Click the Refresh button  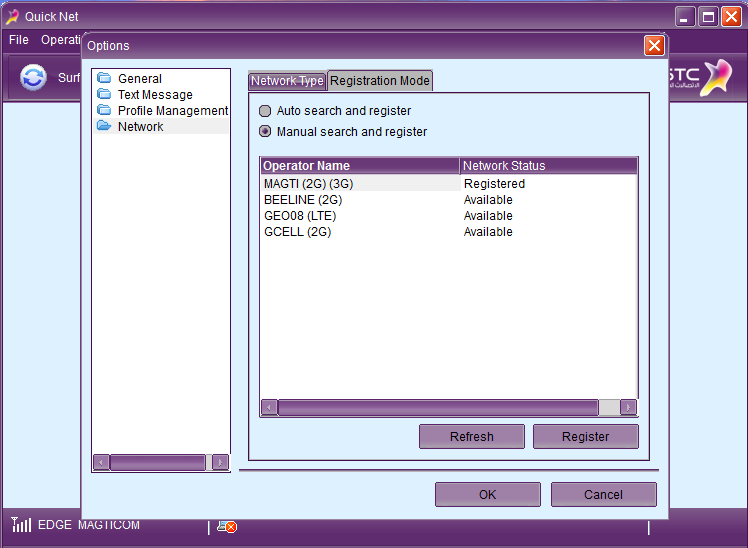coord(472,436)
